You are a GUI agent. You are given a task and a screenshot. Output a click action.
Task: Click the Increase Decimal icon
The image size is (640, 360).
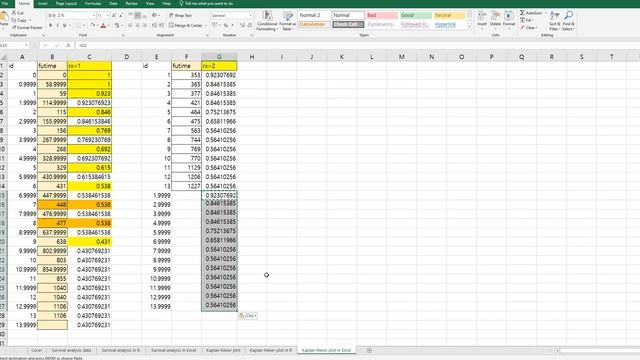[242, 25]
